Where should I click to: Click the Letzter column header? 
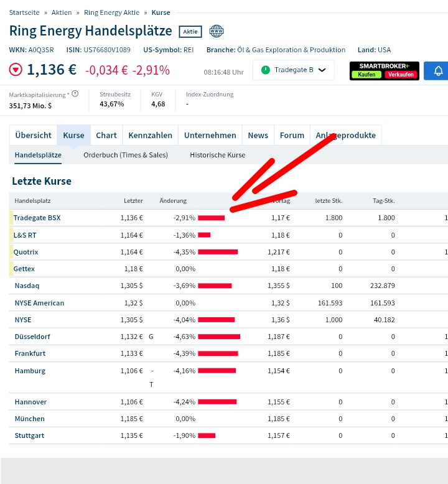133,201
